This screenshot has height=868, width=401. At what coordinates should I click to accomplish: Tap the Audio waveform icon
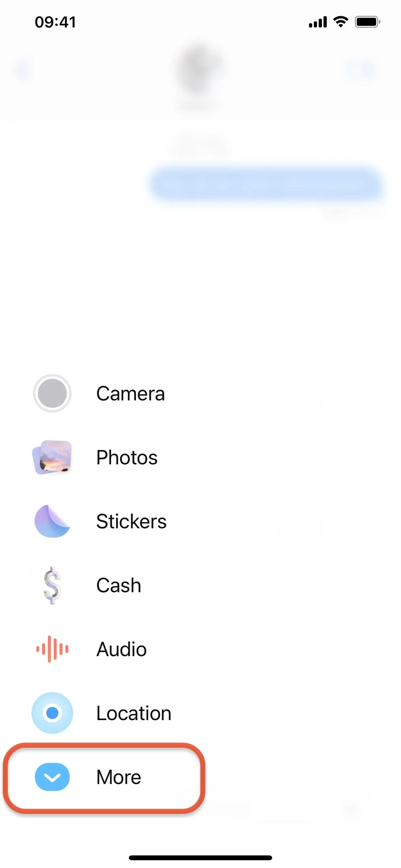pyautogui.click(x=52, y=649)
